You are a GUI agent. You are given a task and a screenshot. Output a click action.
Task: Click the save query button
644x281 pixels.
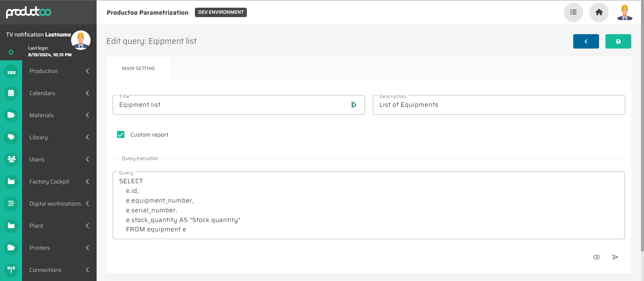(618, 42)
